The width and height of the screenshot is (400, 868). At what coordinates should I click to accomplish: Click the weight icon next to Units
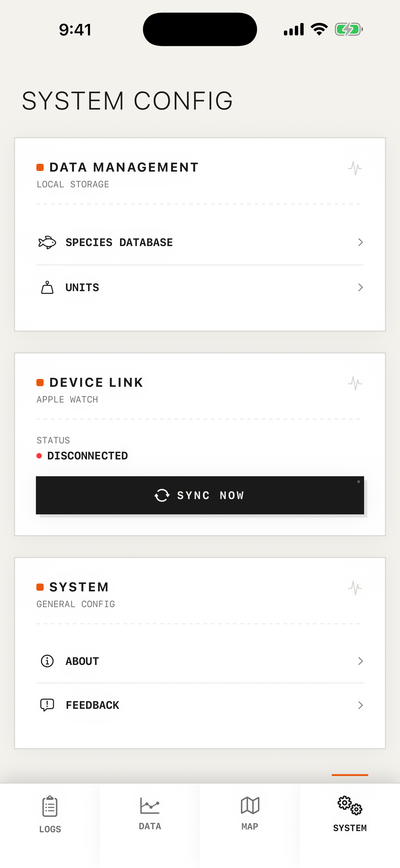point(47,287)
